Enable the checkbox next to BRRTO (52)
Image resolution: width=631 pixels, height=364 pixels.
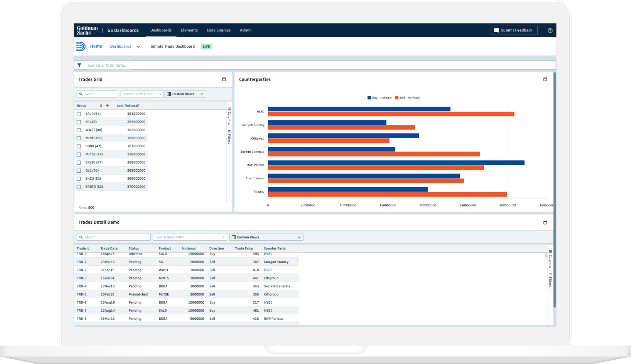point(79,187)
